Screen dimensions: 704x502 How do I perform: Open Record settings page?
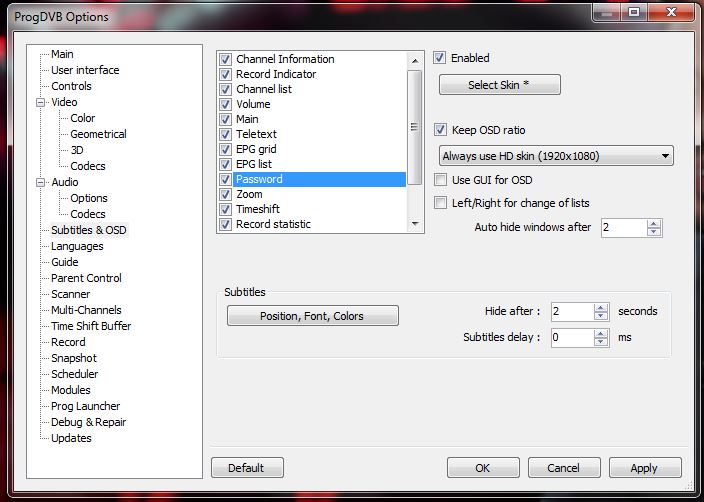pos(68,342)
